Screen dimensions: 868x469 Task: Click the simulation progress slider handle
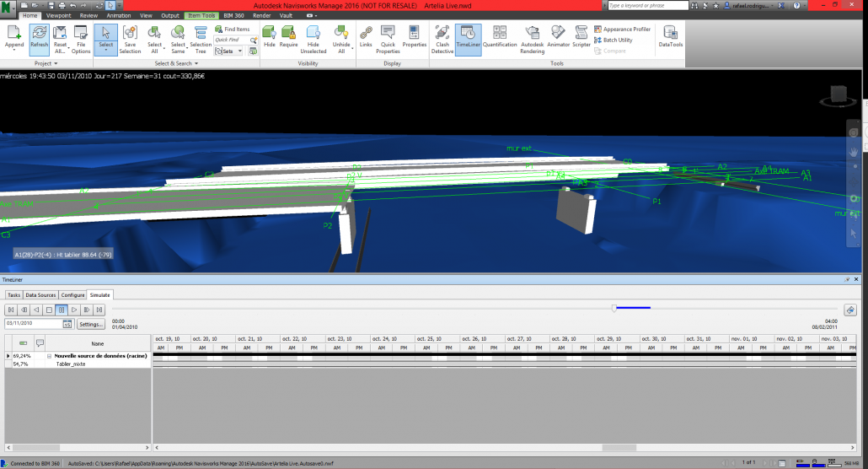[614, 308]
